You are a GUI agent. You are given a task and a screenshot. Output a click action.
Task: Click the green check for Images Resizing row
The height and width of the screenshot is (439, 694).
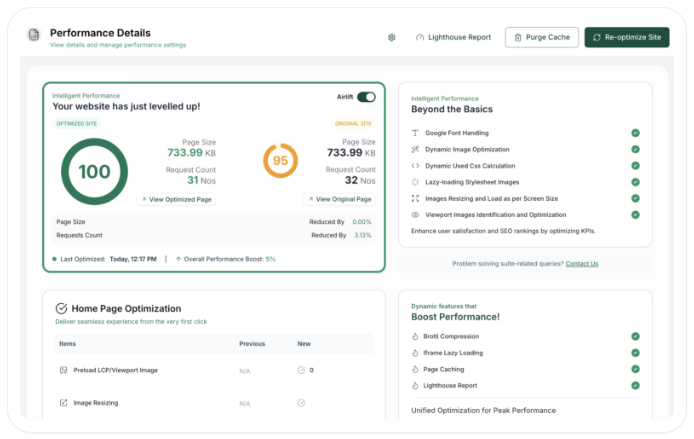click(635, 198)
